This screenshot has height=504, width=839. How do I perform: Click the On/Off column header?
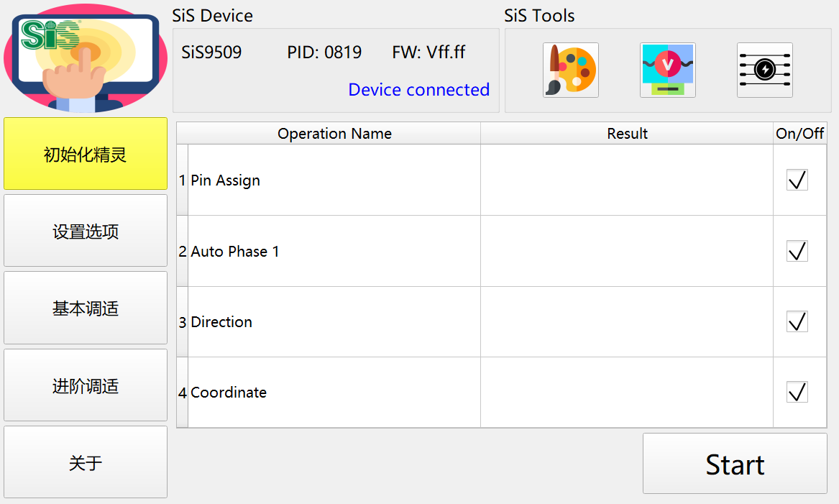799,134
